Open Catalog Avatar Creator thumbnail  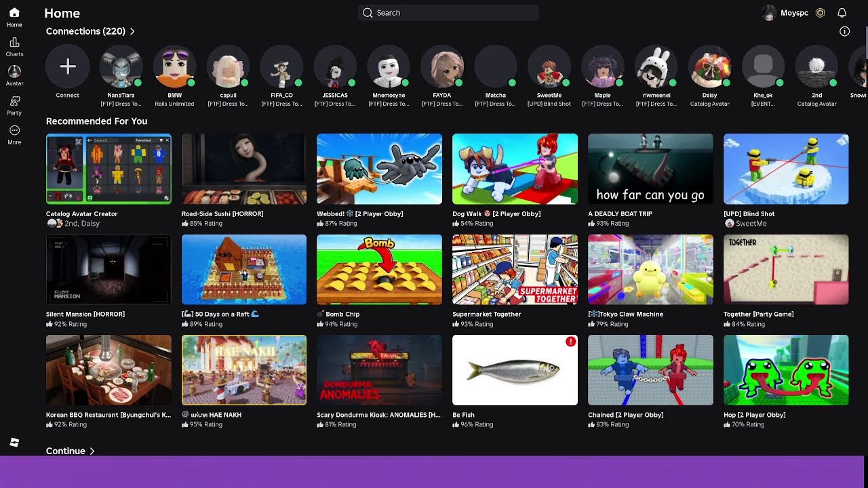108,169
